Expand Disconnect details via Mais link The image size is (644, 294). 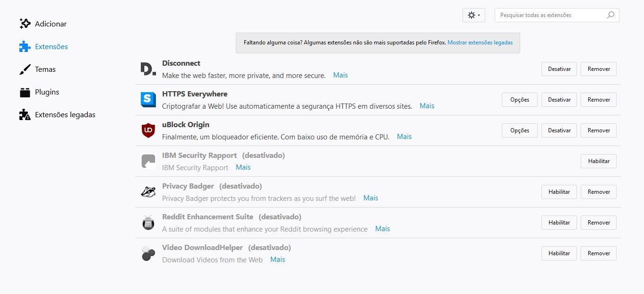[x=340, y=75]
